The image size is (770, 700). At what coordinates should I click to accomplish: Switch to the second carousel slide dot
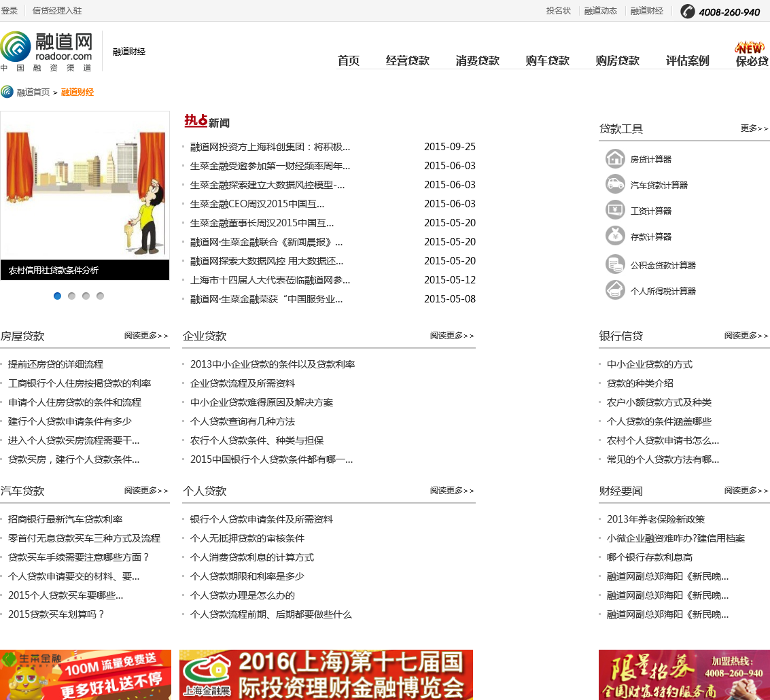click(71, 296)
